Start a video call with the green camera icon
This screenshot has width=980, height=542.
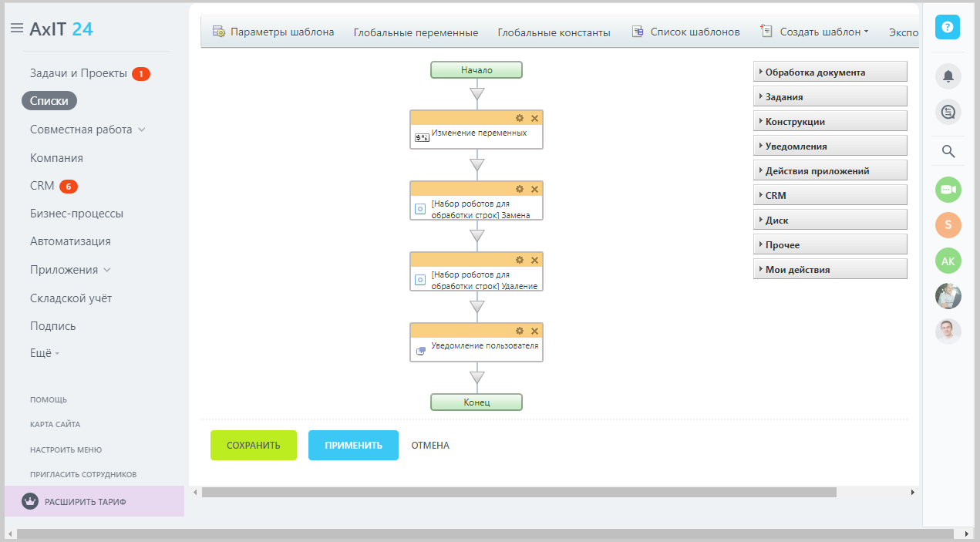coord(948,190)
